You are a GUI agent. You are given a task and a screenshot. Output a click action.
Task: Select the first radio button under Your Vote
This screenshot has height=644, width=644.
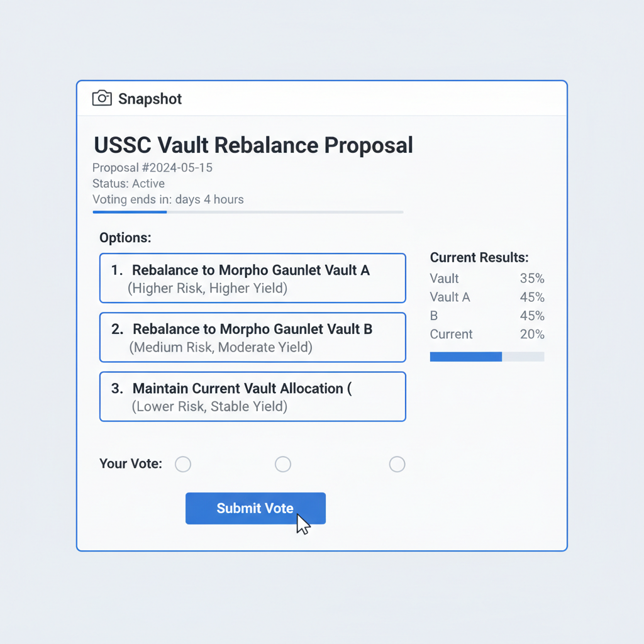(183, 464)
